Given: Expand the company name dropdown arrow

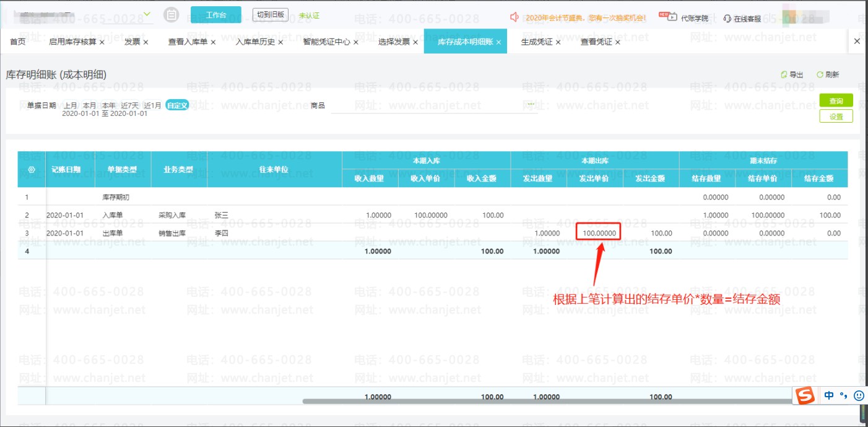Looking at the screenshot, I should [x=147, y=14].
